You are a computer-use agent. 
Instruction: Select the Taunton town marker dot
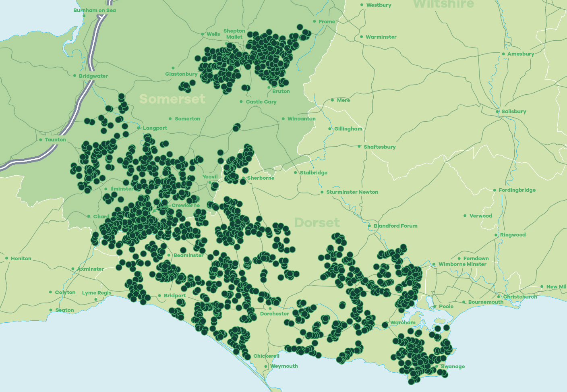coord(41,140)
